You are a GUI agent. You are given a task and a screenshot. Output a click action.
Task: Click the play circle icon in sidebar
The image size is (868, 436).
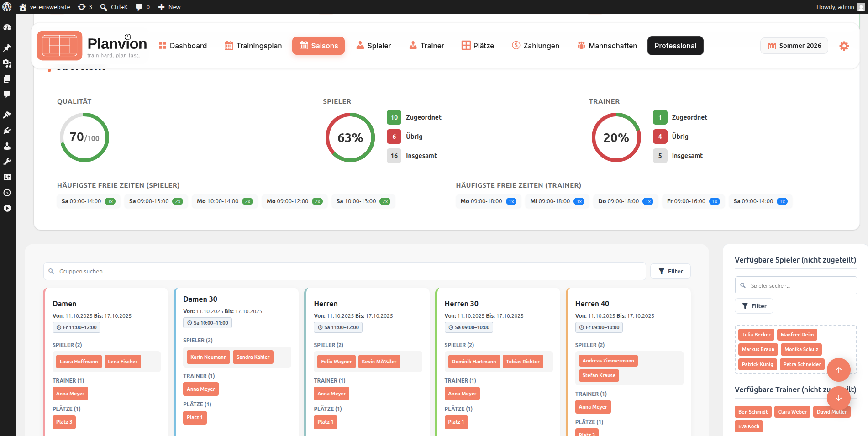(x=7, y=208)
